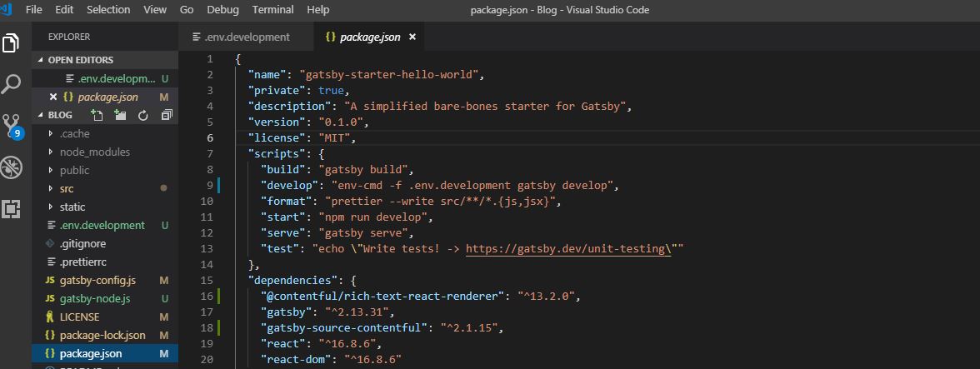Expand the static folder
This screenshot has height=369, width=980.
pos(104,207)
